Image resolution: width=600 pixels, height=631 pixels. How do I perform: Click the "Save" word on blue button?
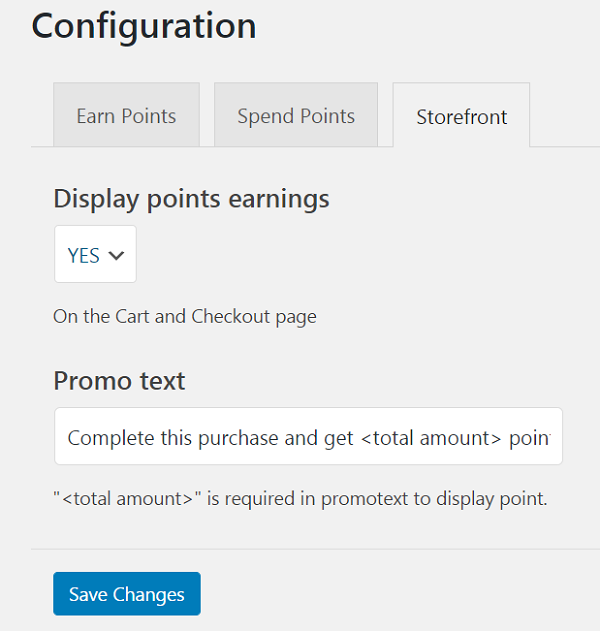click(x=88, y=594)
